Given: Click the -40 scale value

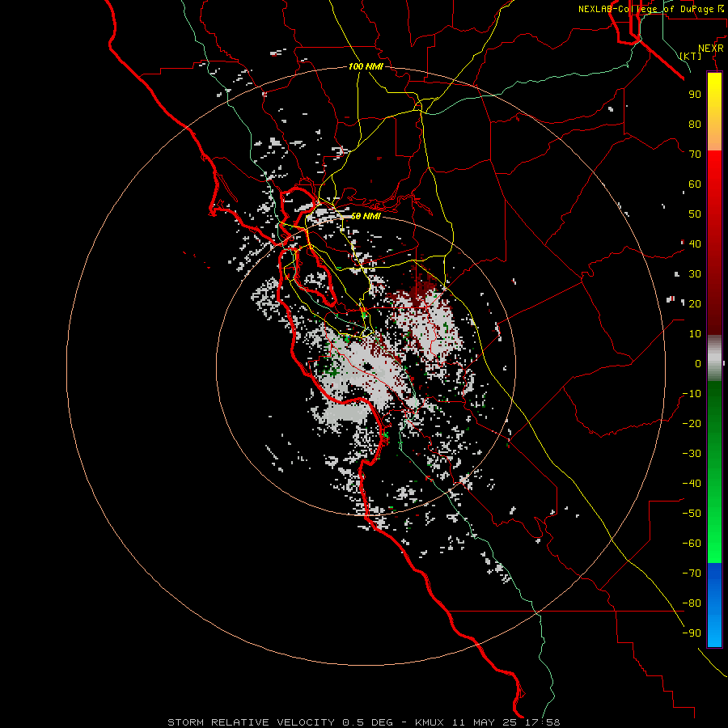Looking at the screenshot, I should [x=692, y=484].
